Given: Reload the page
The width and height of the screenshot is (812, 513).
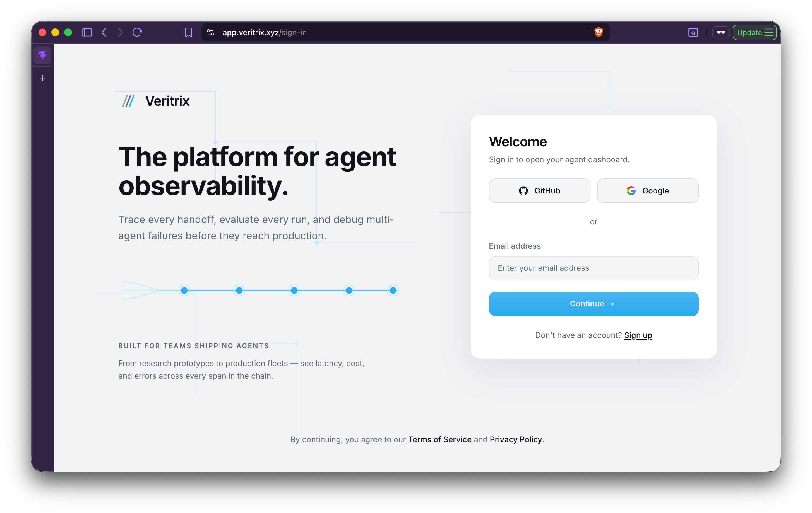Looking at the screenshot, I should click(x=137, y=32).
